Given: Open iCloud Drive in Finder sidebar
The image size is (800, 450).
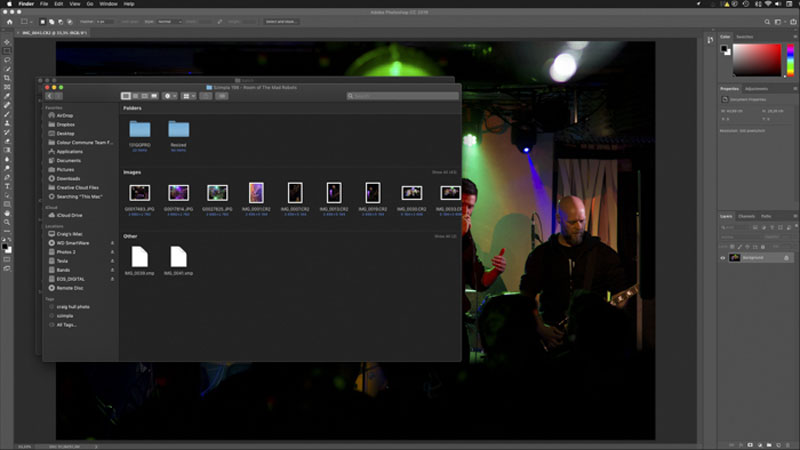Looking at the screenshot, I should 69,215.
